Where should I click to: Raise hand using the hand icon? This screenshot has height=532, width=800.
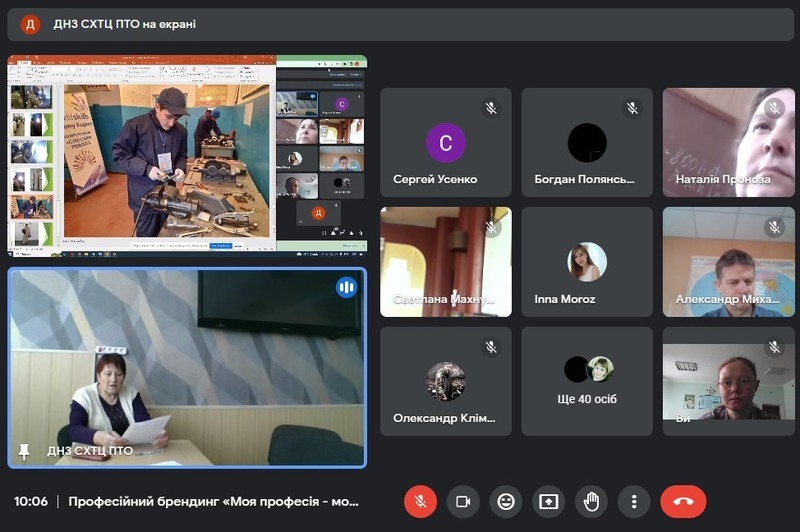pos(591,501)
